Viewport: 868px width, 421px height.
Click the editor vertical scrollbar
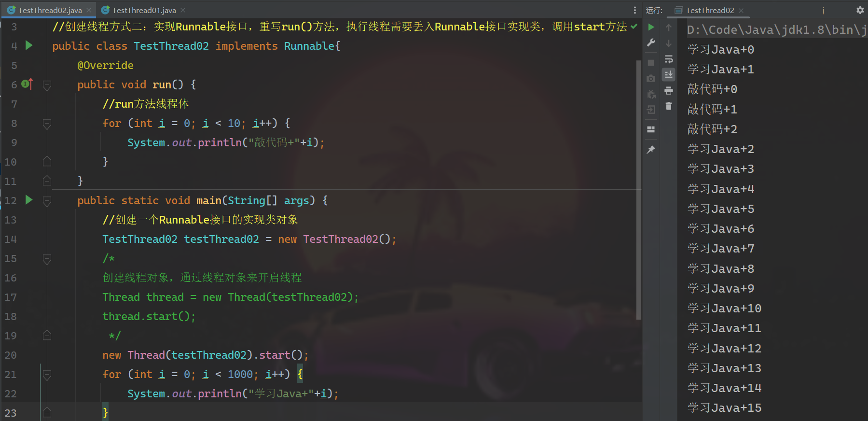pos(639,190)
